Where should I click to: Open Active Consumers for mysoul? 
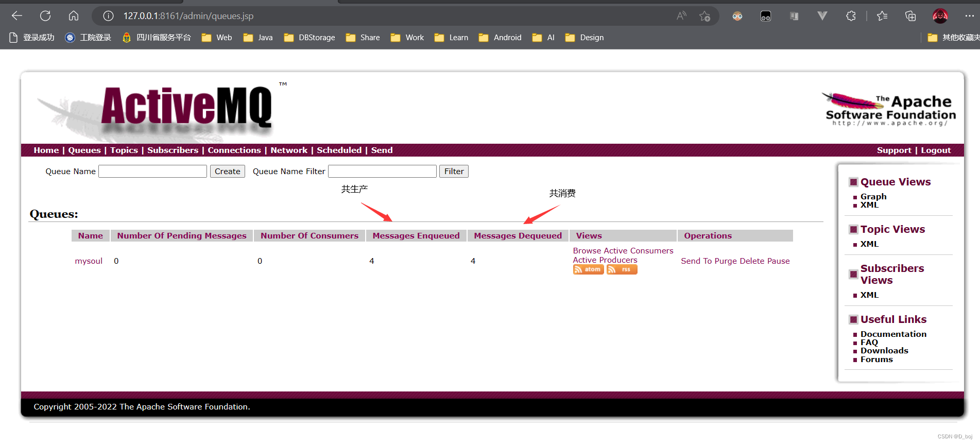[639, 250]
